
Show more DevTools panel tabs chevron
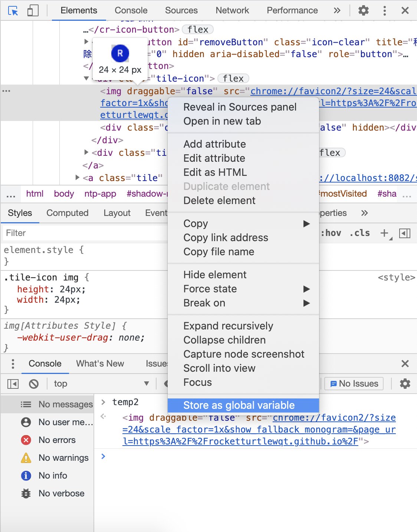coord(337,10)
